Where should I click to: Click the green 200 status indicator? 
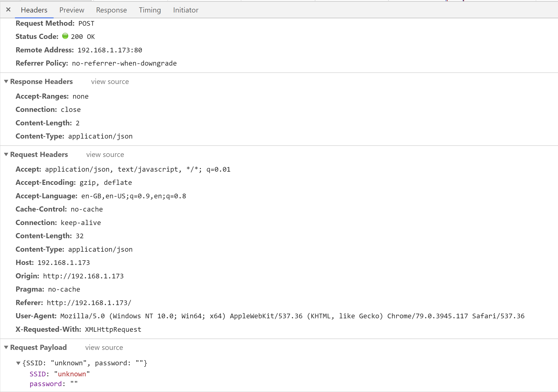pyautogui.click(x=65, y=36)
